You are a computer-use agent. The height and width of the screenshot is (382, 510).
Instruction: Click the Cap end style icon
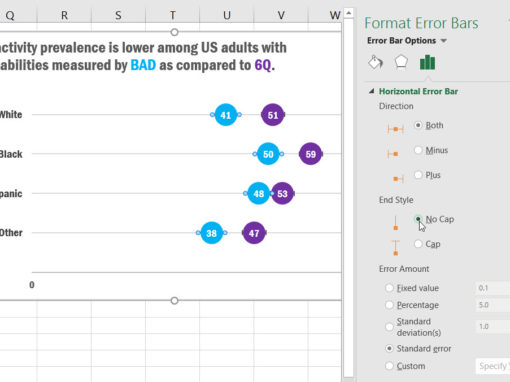pos(395,248)
